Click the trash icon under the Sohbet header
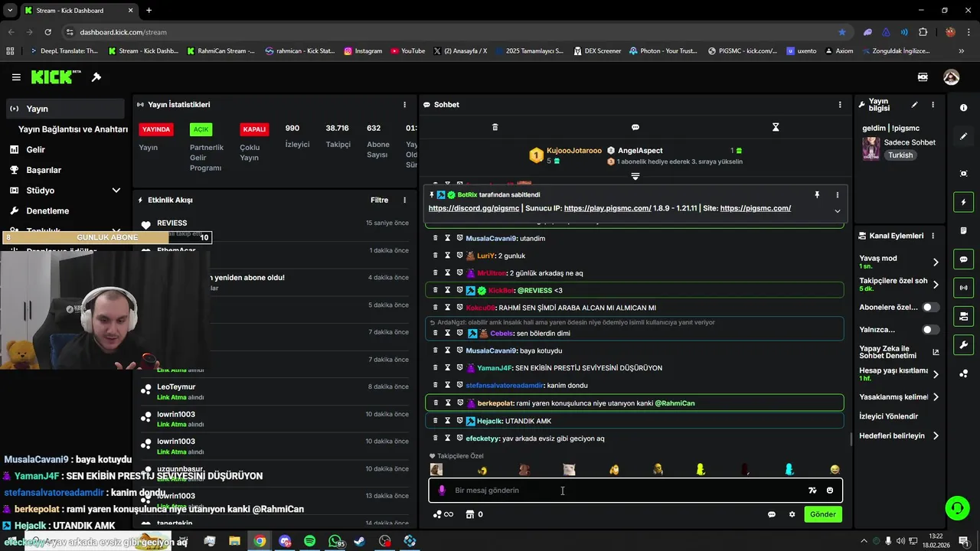The width and height of the screenshot is (980, 551). 495,127
